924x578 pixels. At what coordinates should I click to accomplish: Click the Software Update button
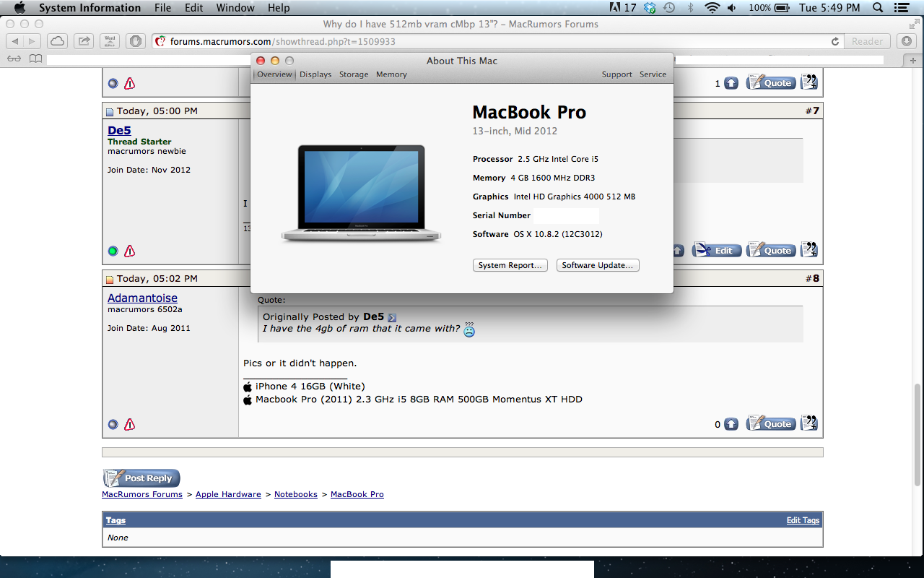[x=598, y=265]
